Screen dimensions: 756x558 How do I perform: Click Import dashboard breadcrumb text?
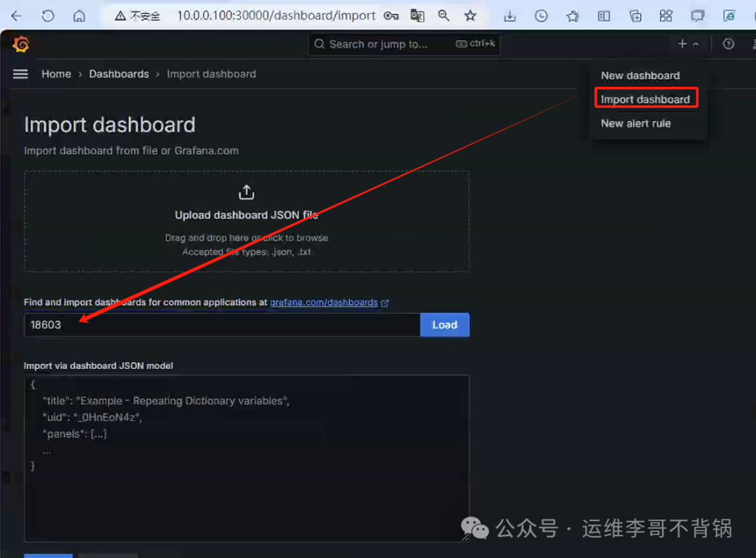click(211, 74)
